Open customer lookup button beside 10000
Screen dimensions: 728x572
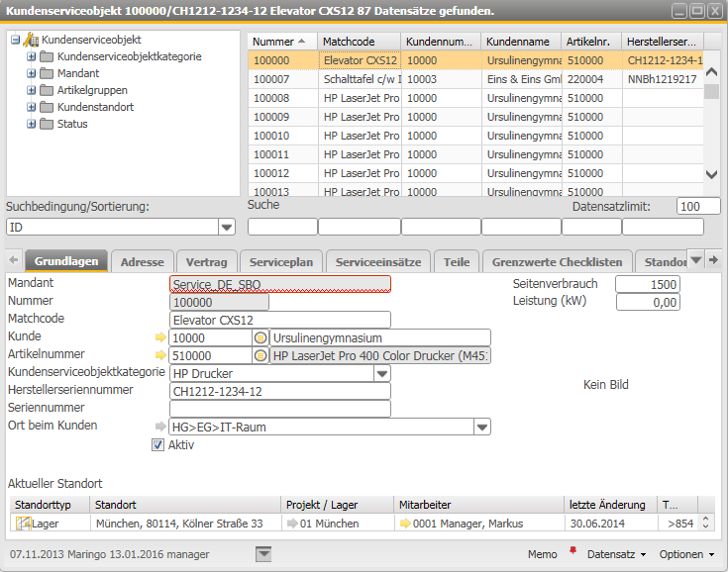pyautogui.click(x=260, y=337)
